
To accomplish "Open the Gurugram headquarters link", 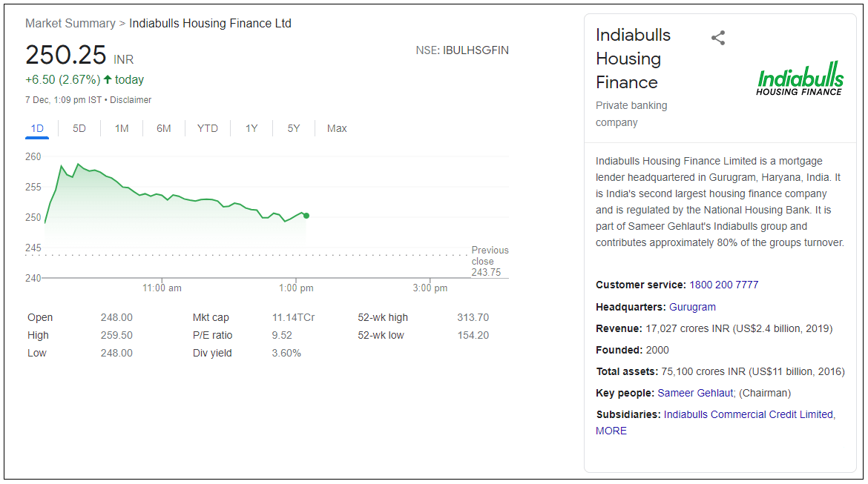I will point(692,307).
